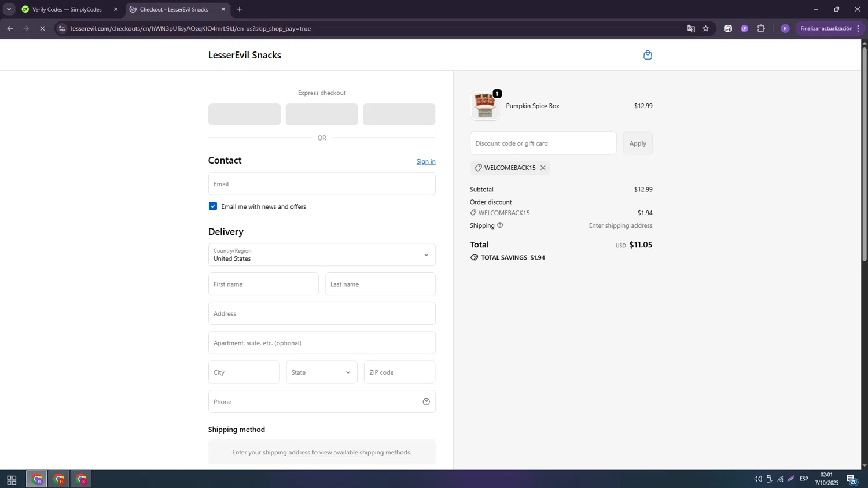This screenshot has width=868, height=488.
Task: Click the TOTAL SAVINGS $1.94 text
Action: pyautogui.click(x=513, y=258)
